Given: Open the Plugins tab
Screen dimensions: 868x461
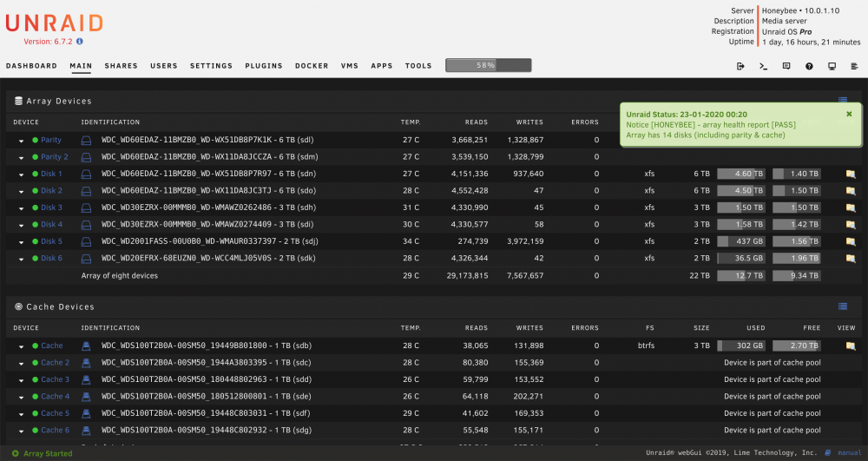Looking at the screenshot, I should [264, 66].
